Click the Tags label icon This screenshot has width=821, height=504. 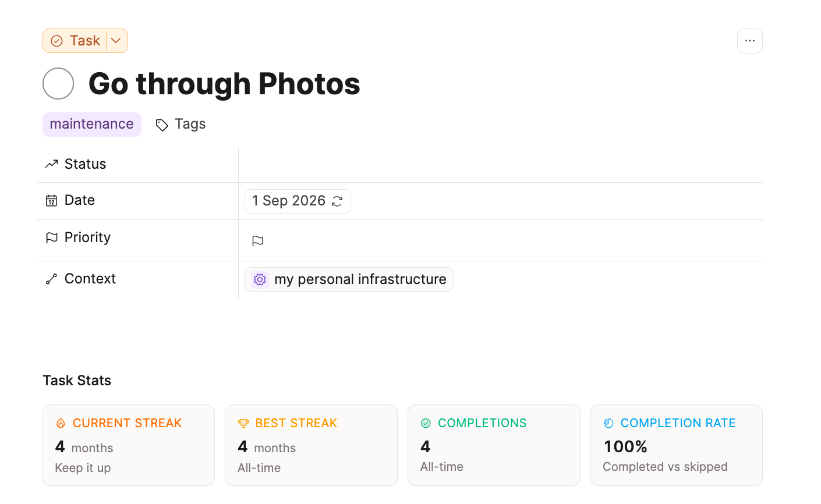(x=162, y=125)
